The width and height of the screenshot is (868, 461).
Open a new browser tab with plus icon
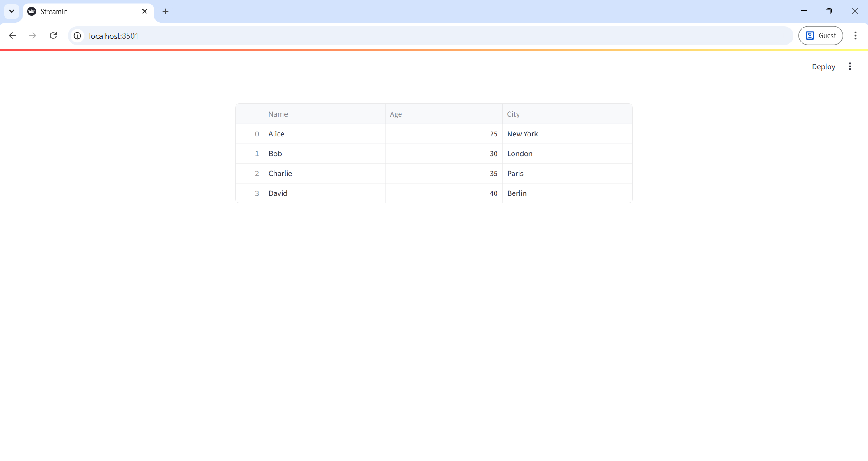point(165,11)
